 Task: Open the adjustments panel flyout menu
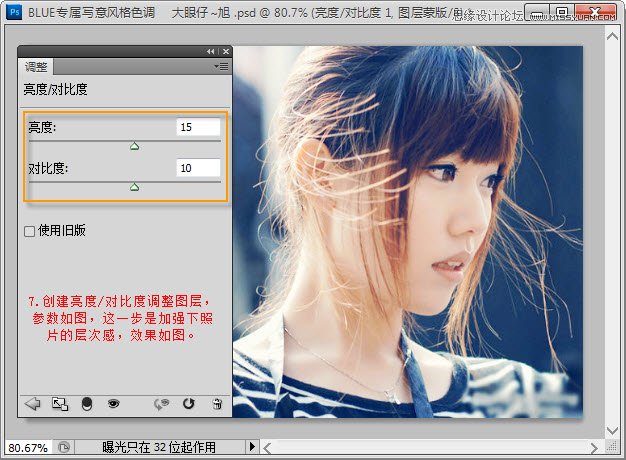(x=222, y=66)
